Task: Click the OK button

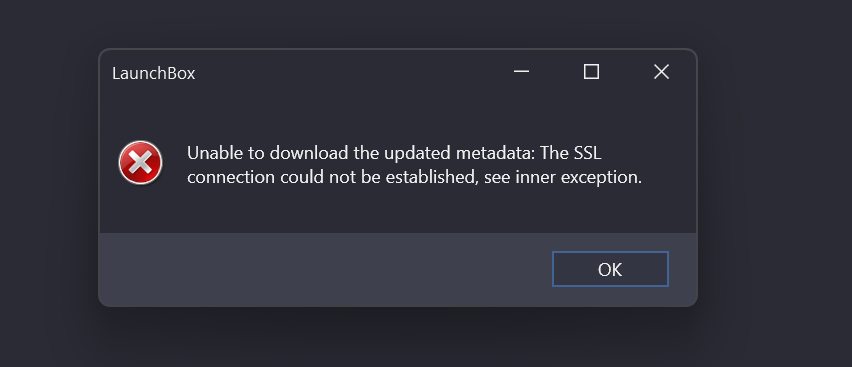Action: click(x=610, y=269)
